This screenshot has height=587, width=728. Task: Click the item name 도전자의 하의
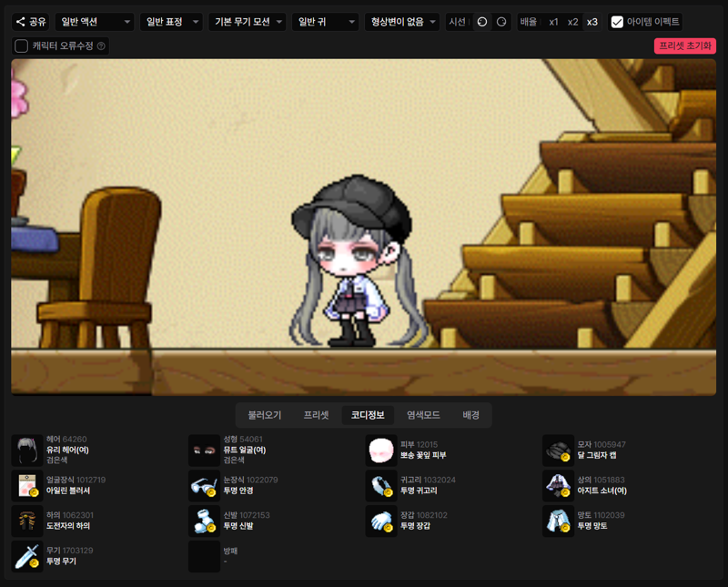[68, 526]
